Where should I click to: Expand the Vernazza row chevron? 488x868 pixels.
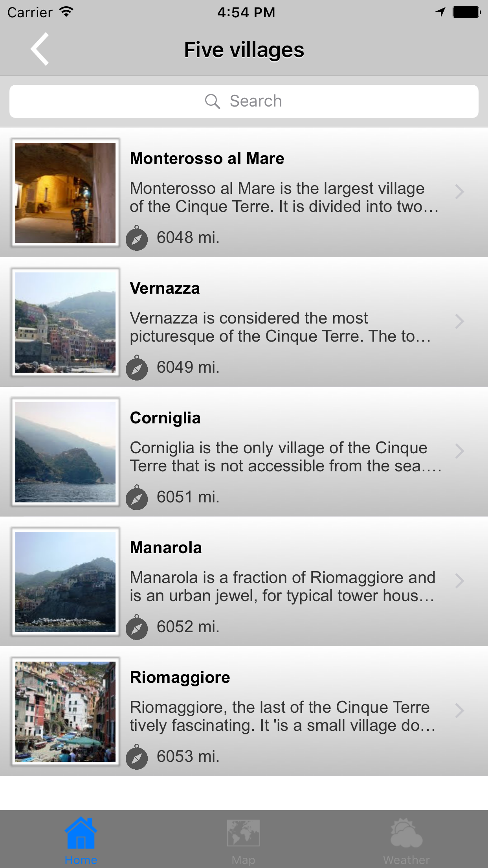pyautogui.click(x=459, y=322)
